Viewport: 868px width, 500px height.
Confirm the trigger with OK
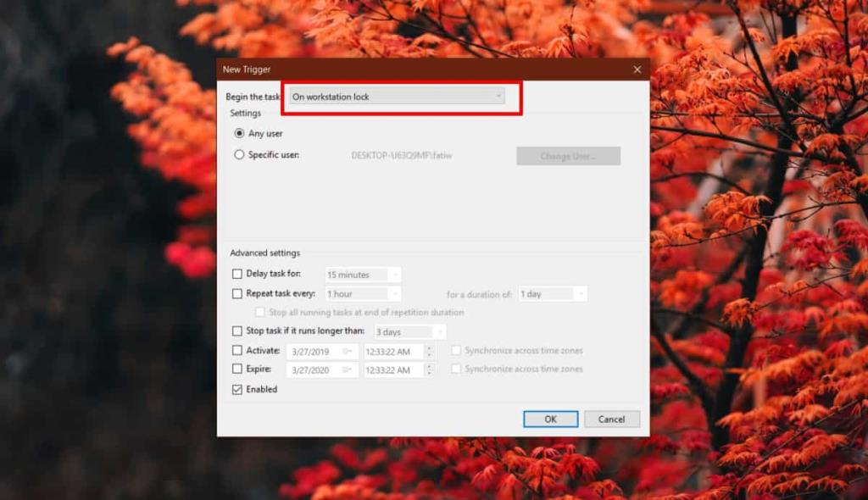pos(550,419)
